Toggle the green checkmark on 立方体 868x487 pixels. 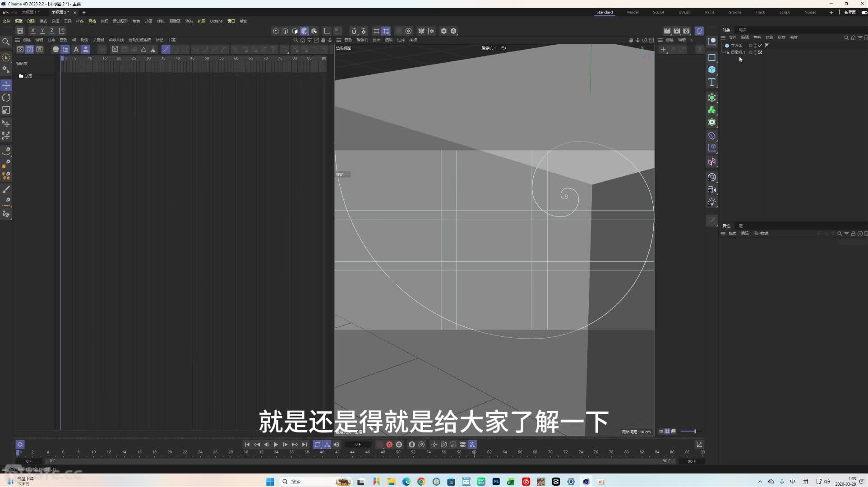[x=760, y=46]
